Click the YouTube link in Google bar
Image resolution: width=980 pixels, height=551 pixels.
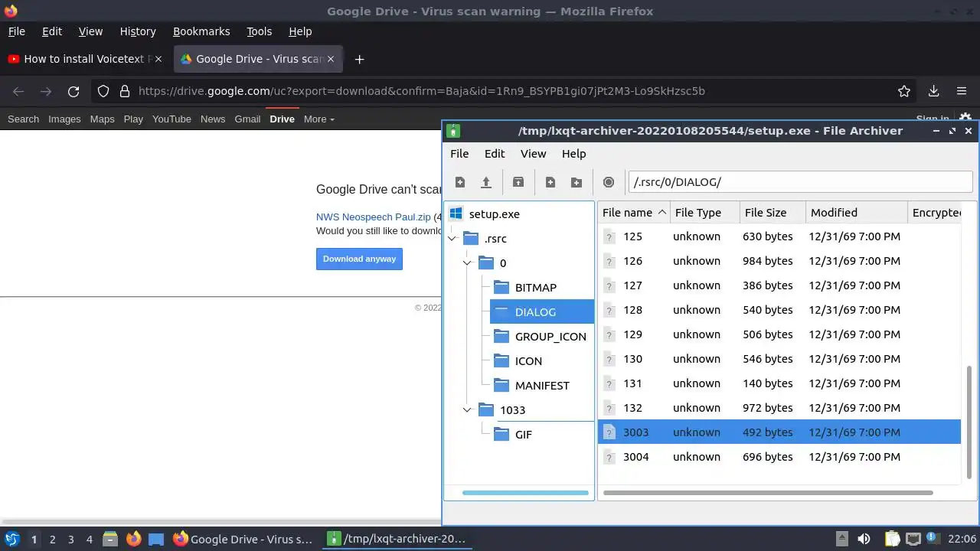tap(171, 119)
